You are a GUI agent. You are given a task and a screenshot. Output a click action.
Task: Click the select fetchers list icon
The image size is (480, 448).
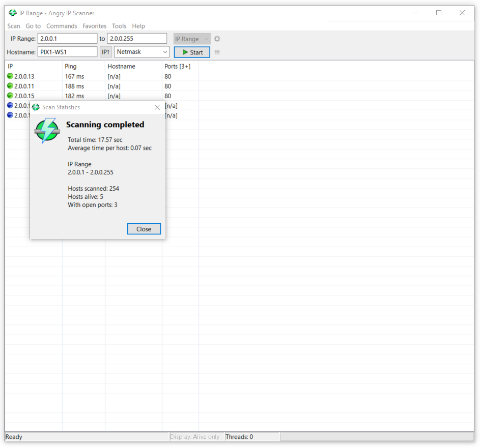(217, 52)
